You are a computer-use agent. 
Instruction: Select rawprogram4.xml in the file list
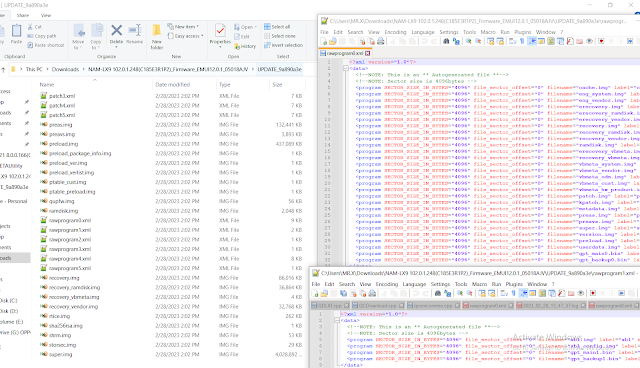click(70, 259)
